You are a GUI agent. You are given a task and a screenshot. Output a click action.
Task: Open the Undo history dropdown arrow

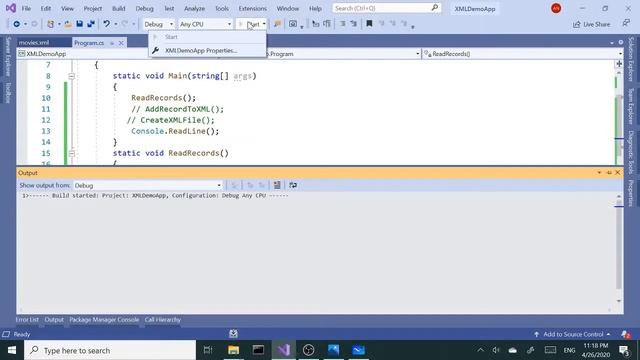click(x=116, y=24)
